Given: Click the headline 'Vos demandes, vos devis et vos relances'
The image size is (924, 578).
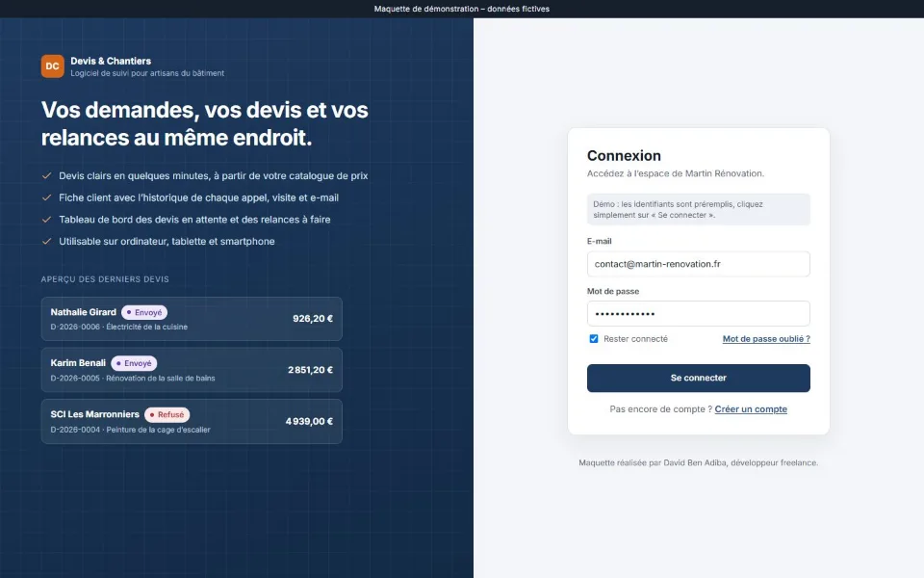Looking at the screenshot, I should pos(204,123).
